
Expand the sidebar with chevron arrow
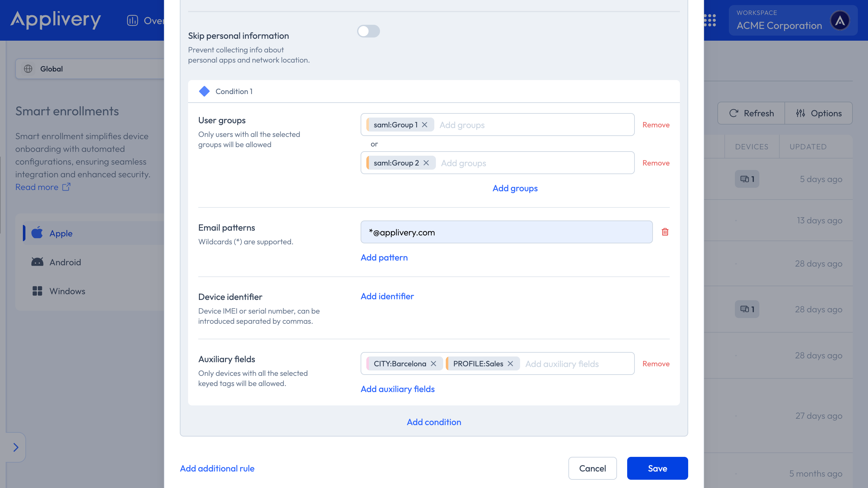(16, 447)
